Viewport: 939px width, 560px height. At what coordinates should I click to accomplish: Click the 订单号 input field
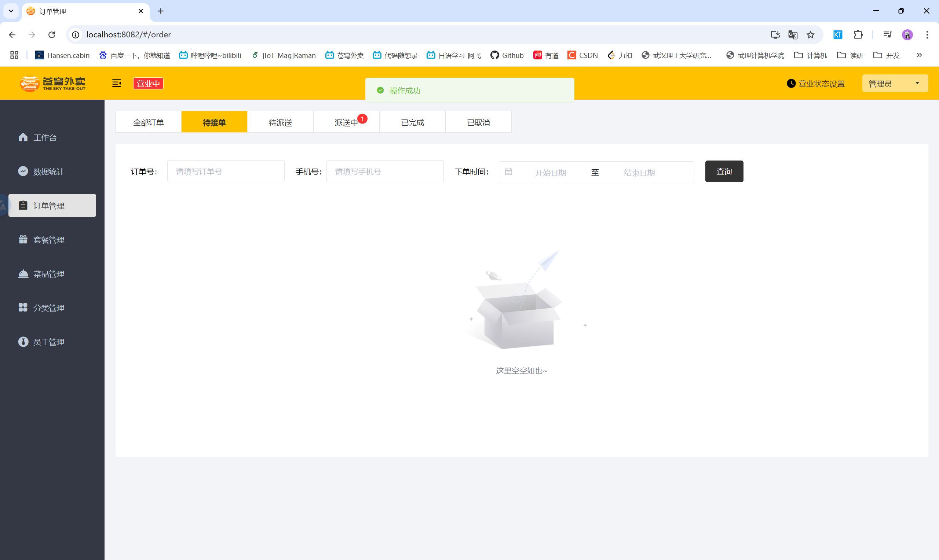226,171
